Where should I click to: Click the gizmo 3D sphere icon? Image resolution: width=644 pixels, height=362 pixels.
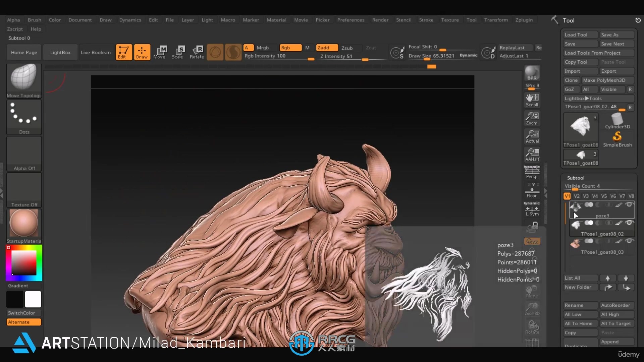(215, 52)
